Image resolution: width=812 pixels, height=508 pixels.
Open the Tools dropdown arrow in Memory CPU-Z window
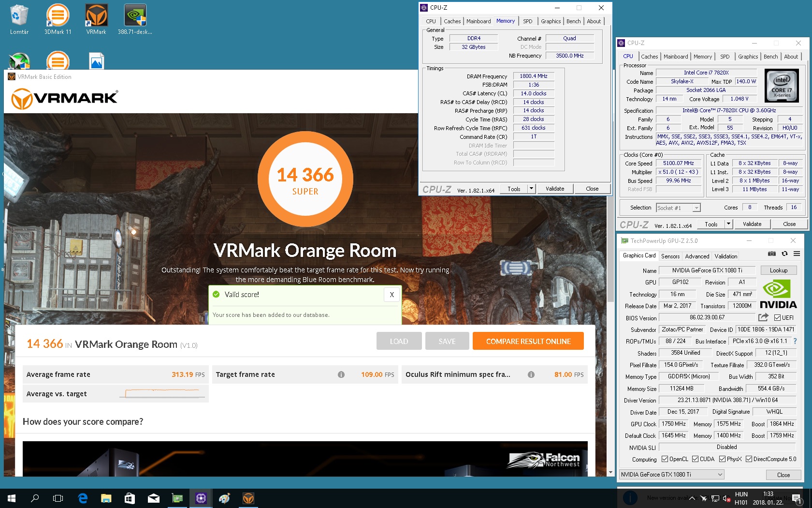pos(532,189)
